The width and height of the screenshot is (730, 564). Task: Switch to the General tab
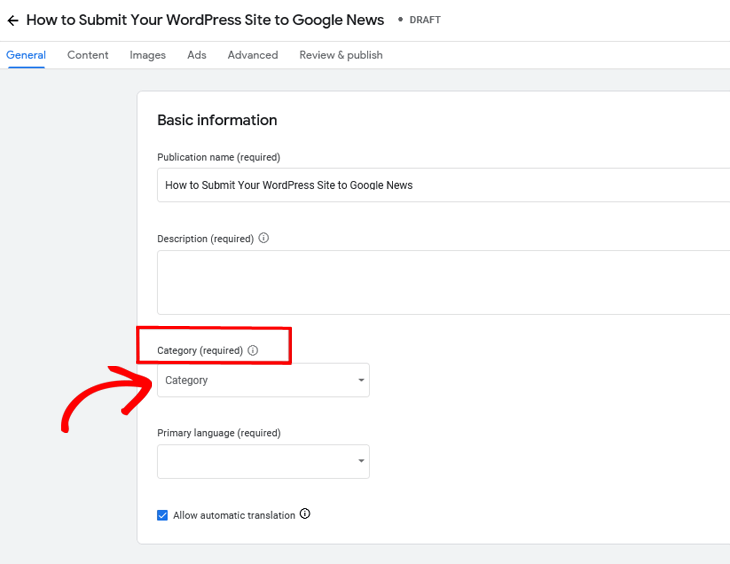tap(26, 55)
